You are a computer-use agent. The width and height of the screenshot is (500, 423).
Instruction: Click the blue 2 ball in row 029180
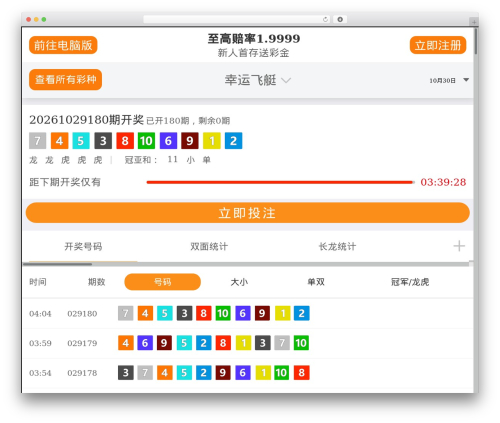[302, 313]
